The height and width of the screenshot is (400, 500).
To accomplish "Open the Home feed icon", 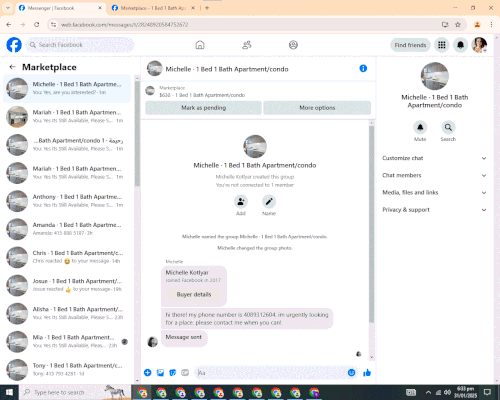I will tap(200, 45).
